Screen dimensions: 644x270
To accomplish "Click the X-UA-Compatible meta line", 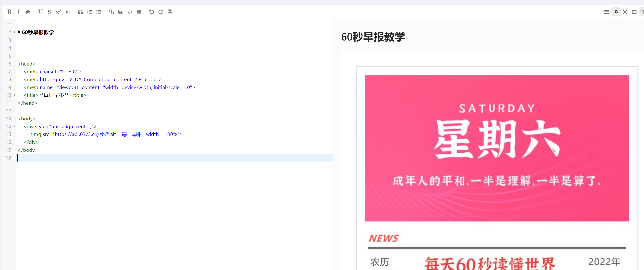I will click(92, 80).
